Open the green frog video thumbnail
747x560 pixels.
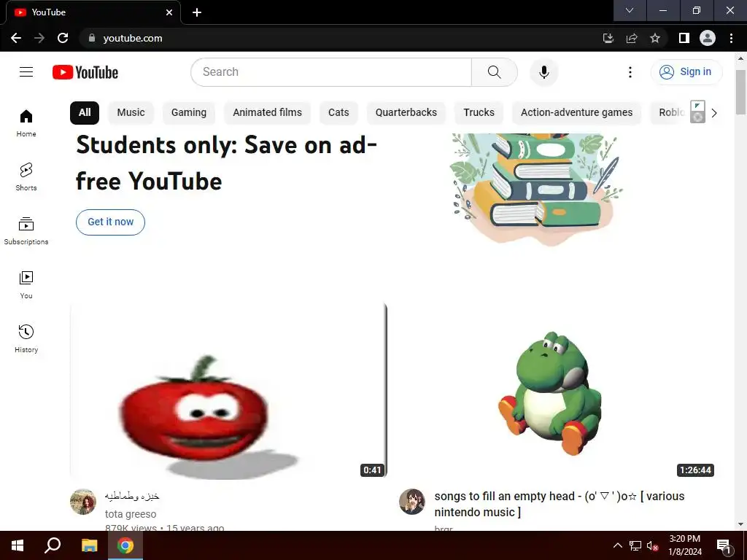558,391
